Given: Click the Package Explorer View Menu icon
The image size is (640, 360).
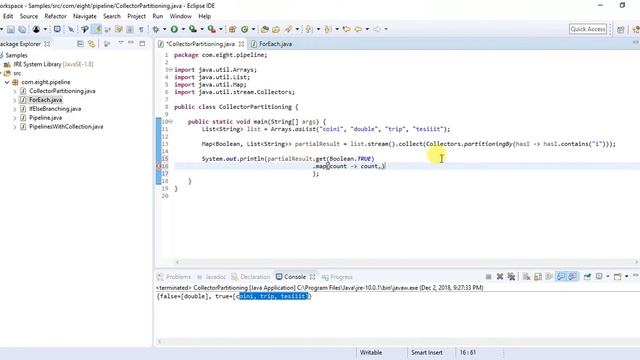Looking at the screenshot, I should (121, 43).
